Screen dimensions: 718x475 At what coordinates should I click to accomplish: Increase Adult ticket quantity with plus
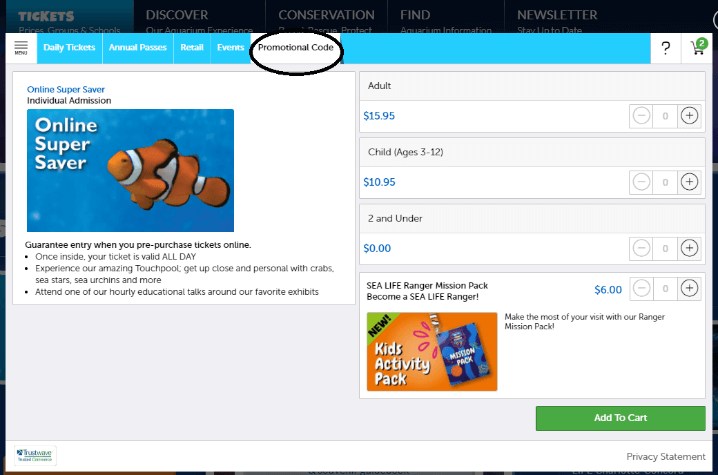click(689, 115)
